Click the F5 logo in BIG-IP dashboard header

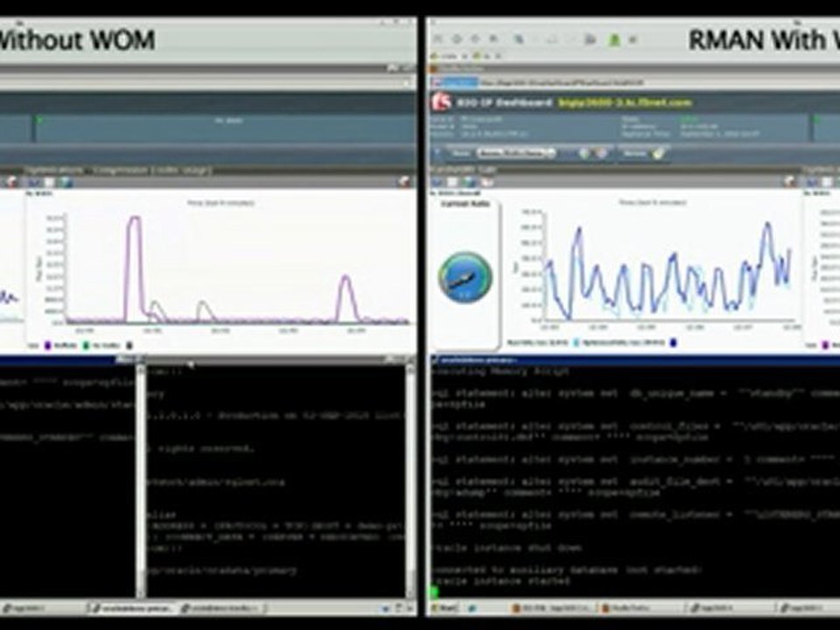(441, 101)
